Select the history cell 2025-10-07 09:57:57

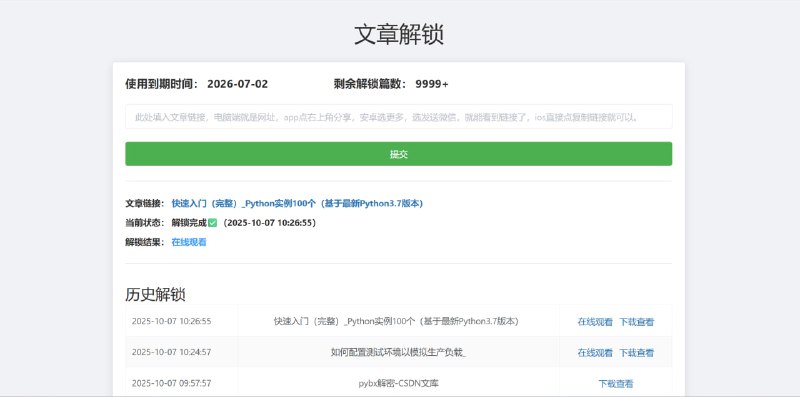tap(171, 383)
